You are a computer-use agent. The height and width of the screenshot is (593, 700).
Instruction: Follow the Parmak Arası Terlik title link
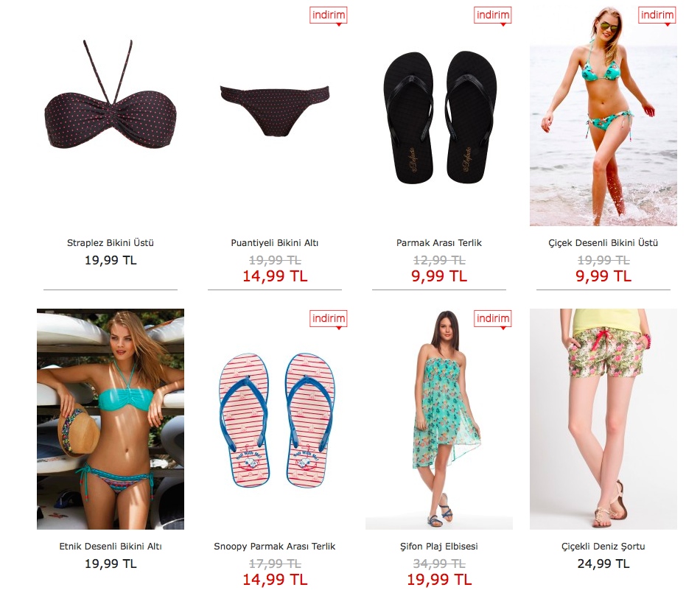click(x=439, y=243)
